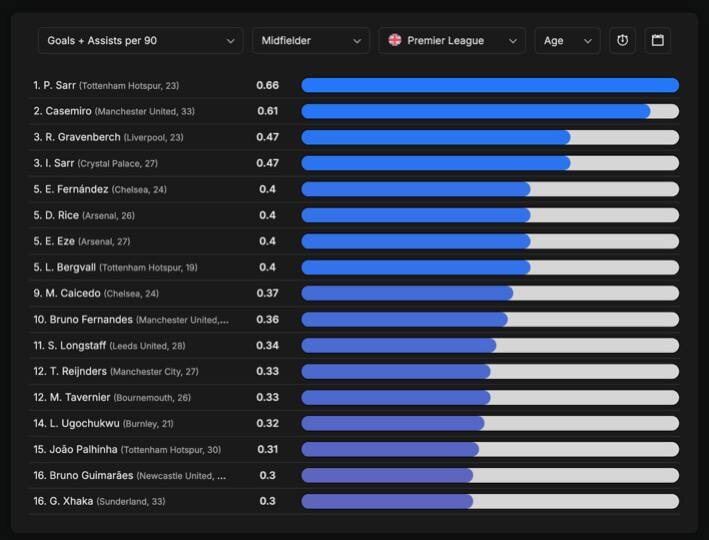The image size is (709, 540).
Task: Click the 0.32 value for L. Ugochukwu
Action: (x=267, y=423)
